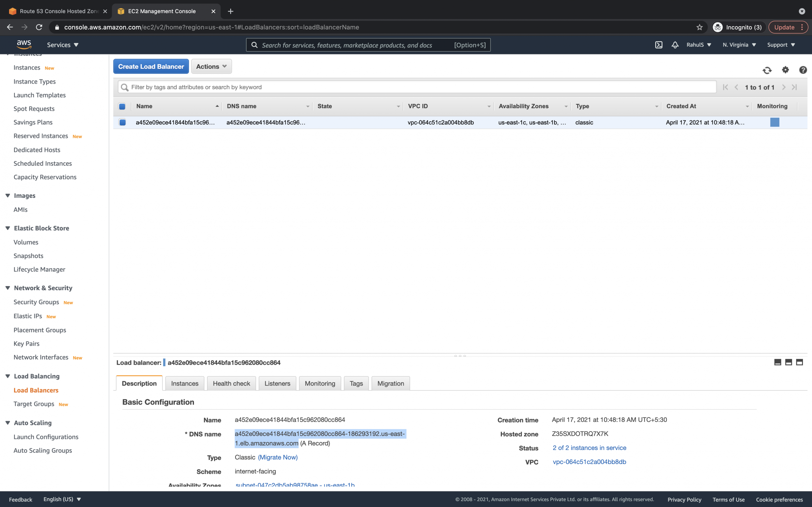Open the preferences gear for the table
Viewport: 812px width, 507px height.
coord(785,70)
